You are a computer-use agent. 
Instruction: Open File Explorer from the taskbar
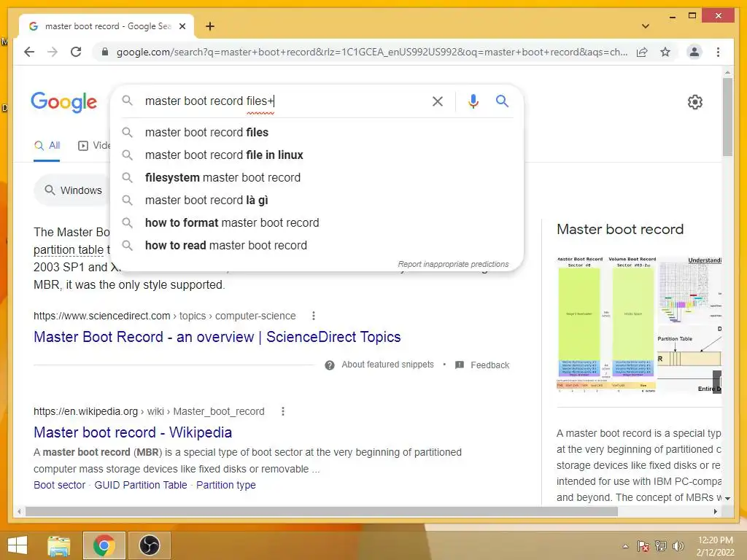tap(59, 545)
